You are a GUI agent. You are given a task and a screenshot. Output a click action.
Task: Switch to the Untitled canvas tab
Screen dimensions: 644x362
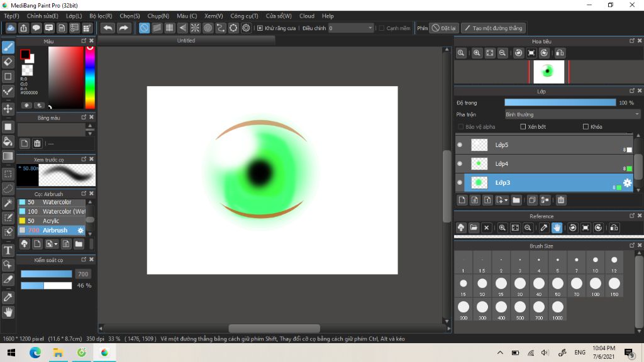point(186,40)
